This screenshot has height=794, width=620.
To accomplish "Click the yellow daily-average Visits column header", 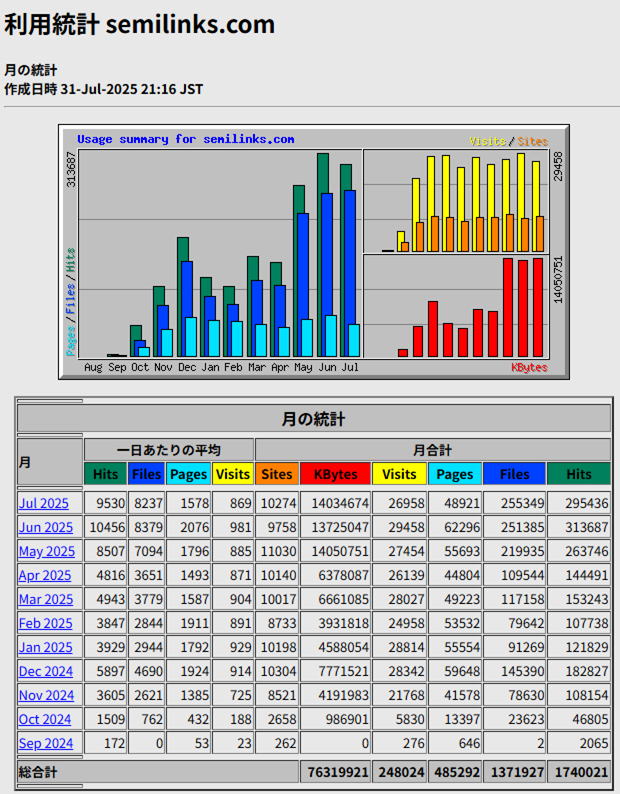I will 232,474.
